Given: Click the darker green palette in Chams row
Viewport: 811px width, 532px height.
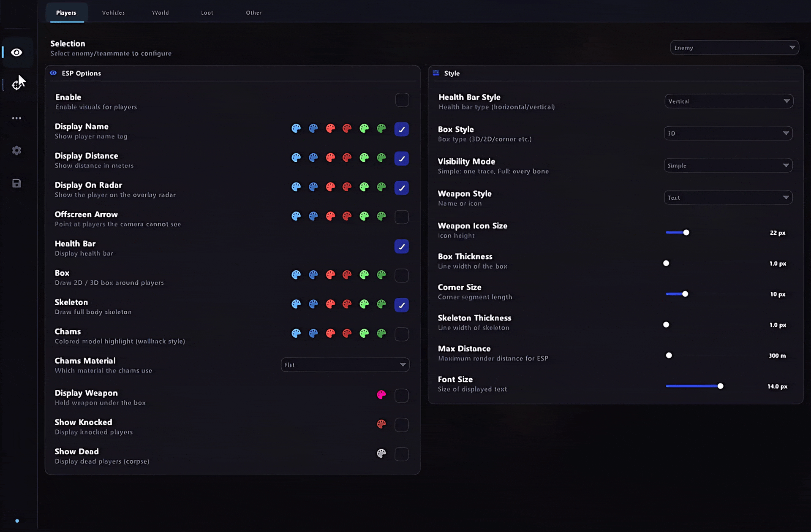Looking at the screenshot, I should pyautogui.click(x=381, y=333).
